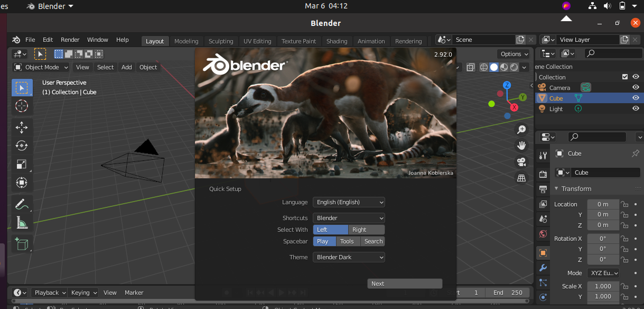Switch perspective/orthographic with the grid icon
The width and height of the screenshot is (644, 309).
tap(521, 178)
